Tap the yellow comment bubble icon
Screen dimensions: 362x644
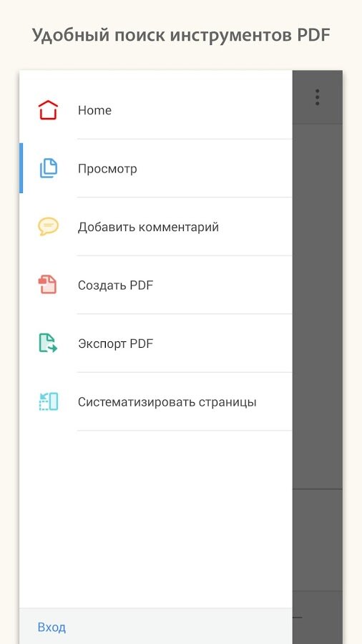tap(49, 227)
